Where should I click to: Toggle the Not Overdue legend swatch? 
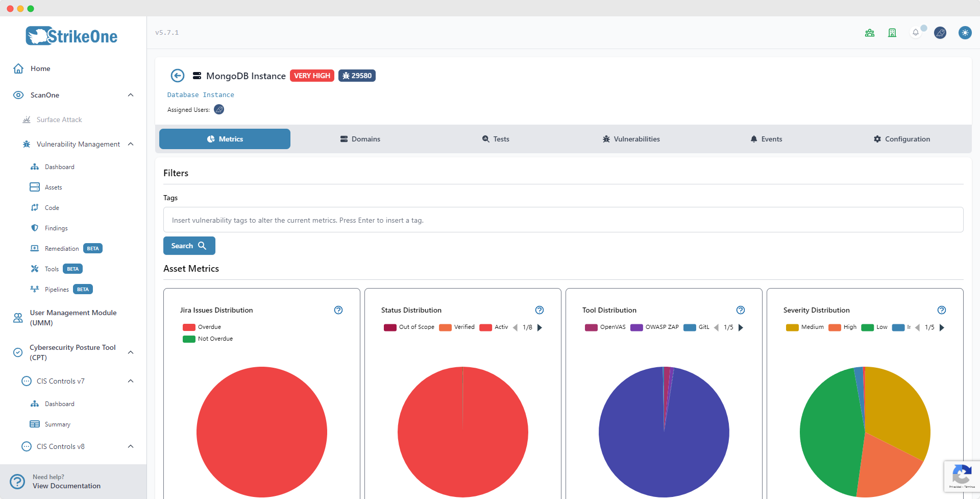pyautogui.click(x=189, y=339)
